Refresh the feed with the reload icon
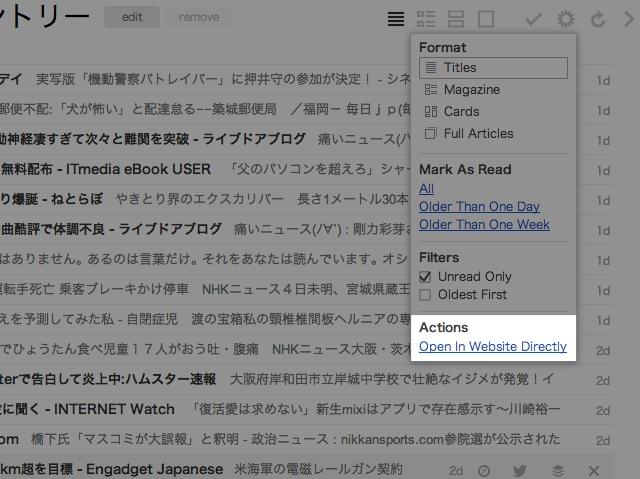640x479 pixels. pyautogui.click(x=598, y=19)
